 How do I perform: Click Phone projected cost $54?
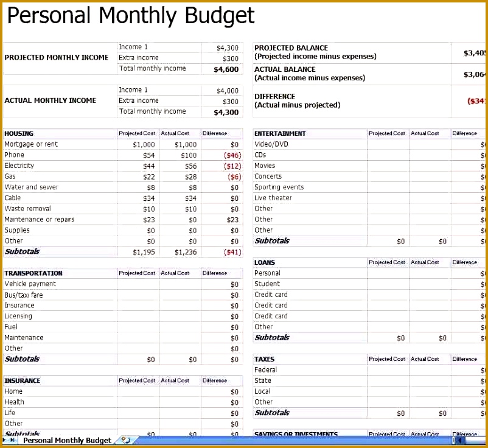pyautogui.click(x=148, y=155)
